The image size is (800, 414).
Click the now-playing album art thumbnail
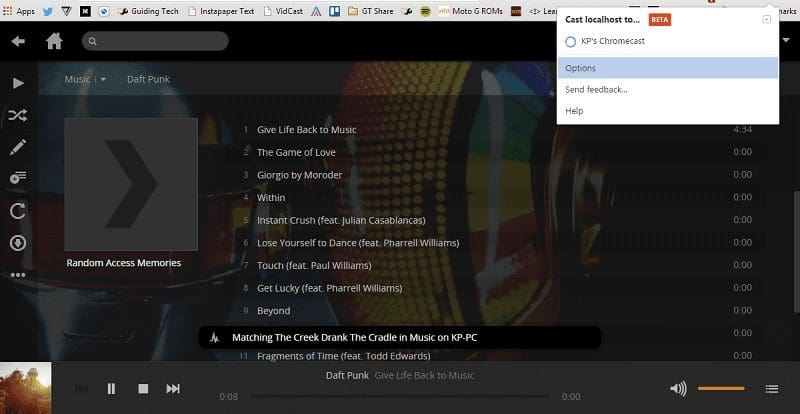click(x=26, y=388)
